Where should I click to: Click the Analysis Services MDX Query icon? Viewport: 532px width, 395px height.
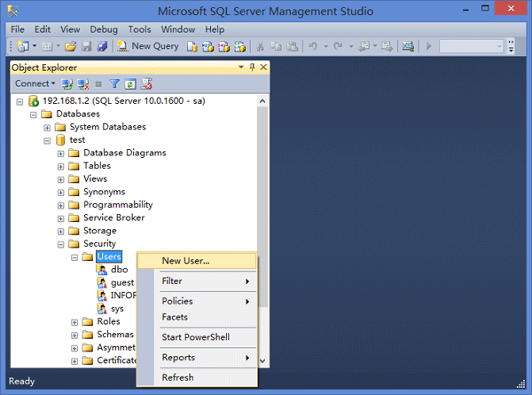[207, 46]
